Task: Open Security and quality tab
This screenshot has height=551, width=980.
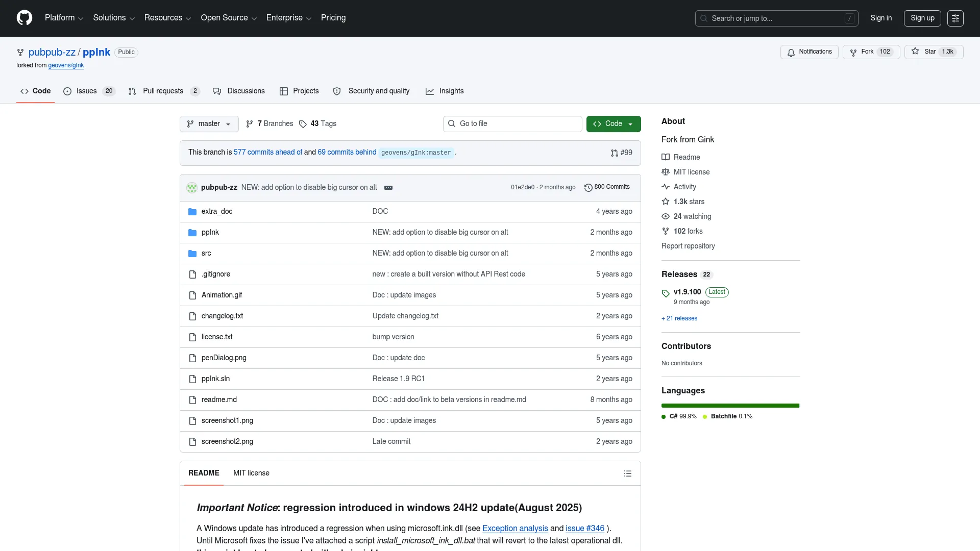Action: 371,91
